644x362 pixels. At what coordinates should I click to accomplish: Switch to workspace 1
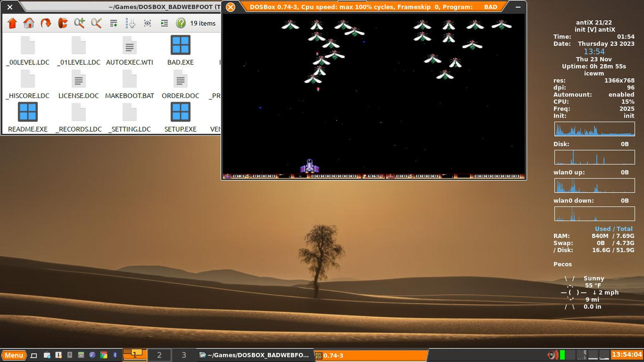pos(135,355)
